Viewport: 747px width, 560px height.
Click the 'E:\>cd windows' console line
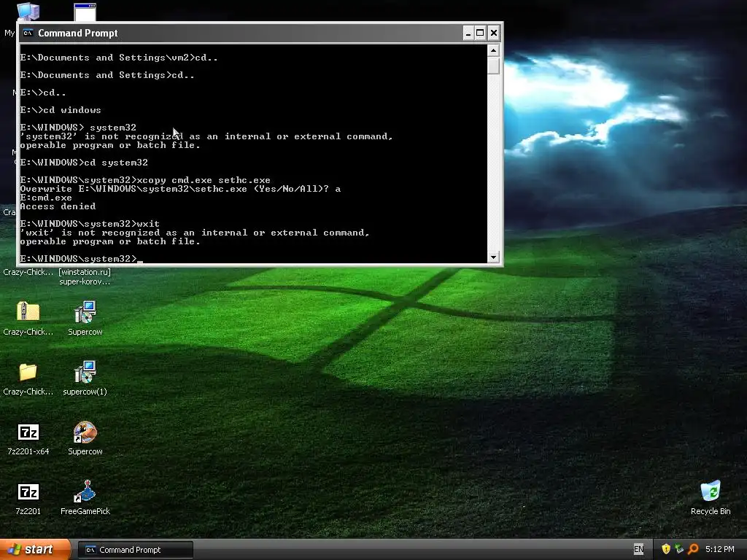[61, 110]
